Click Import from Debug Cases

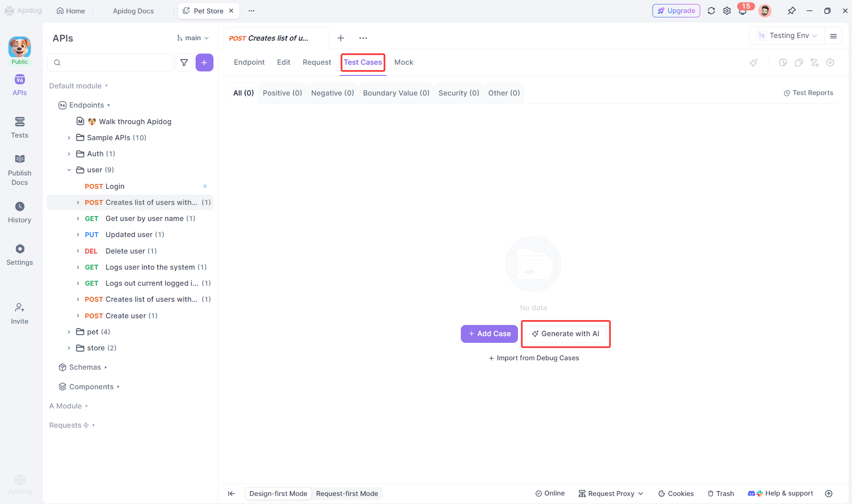click(x=534, y=358)
